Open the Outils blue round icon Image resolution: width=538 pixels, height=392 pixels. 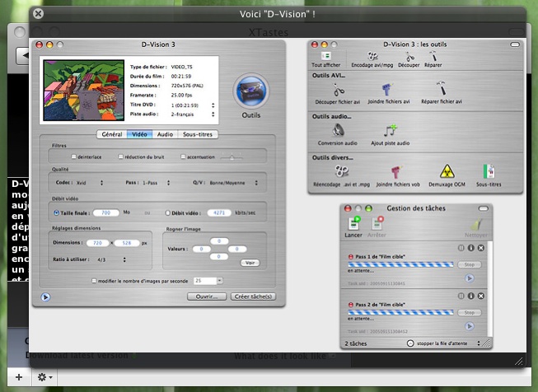point(251,91)
